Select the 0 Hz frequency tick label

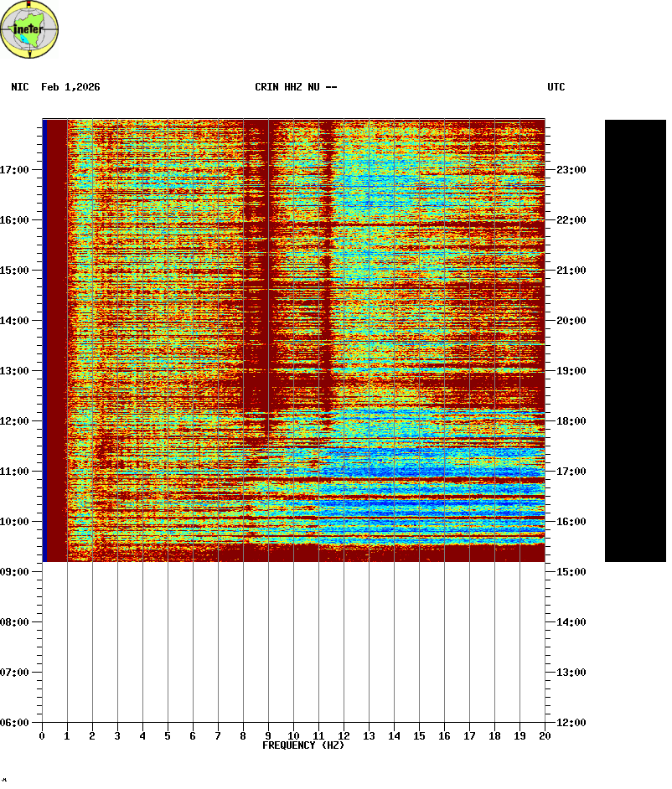(42, 736)
